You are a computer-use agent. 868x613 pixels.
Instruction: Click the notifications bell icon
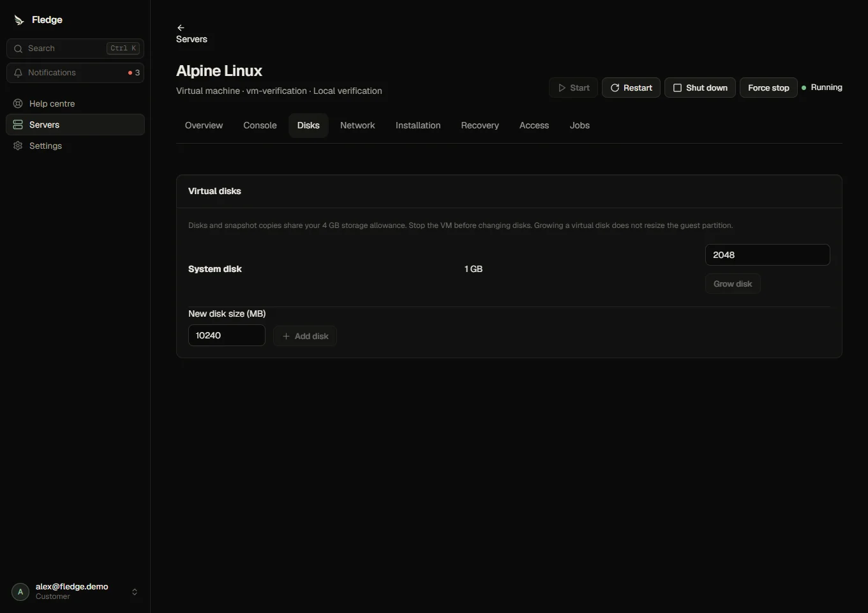tap(18, 73)
